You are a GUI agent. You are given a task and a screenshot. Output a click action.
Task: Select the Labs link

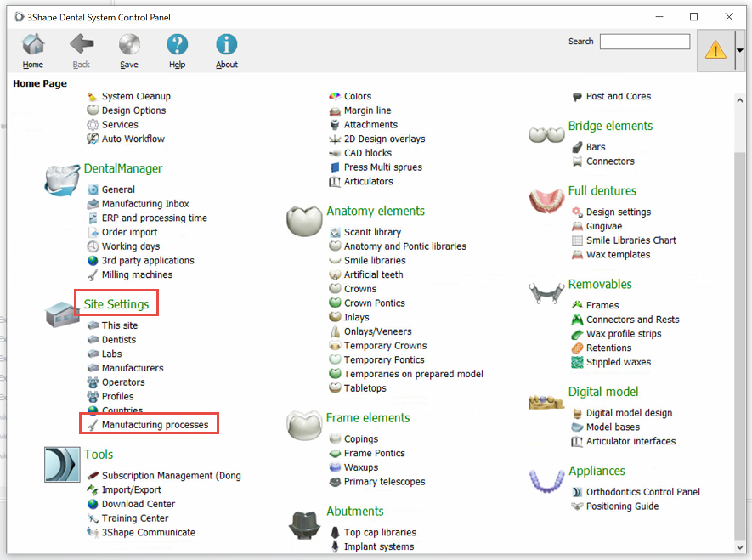[112, 354]
